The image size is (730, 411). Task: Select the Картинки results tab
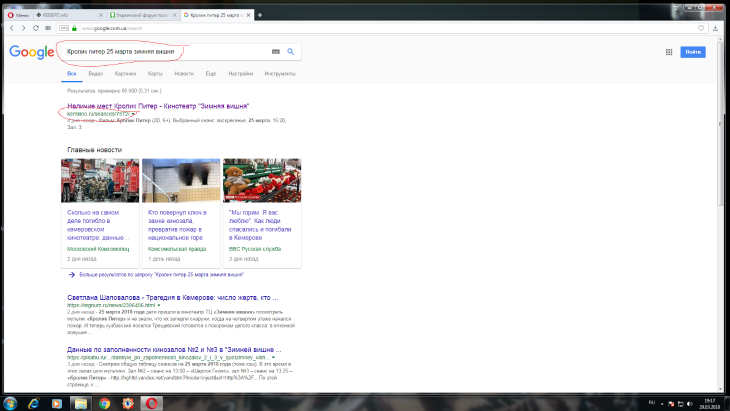coord(125,74)
